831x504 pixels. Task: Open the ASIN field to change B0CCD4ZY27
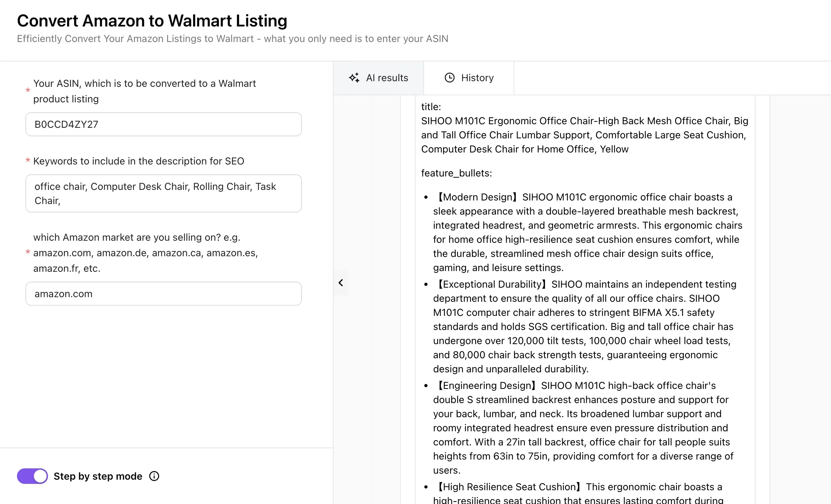pyautogui.click(x=163, y=124)
